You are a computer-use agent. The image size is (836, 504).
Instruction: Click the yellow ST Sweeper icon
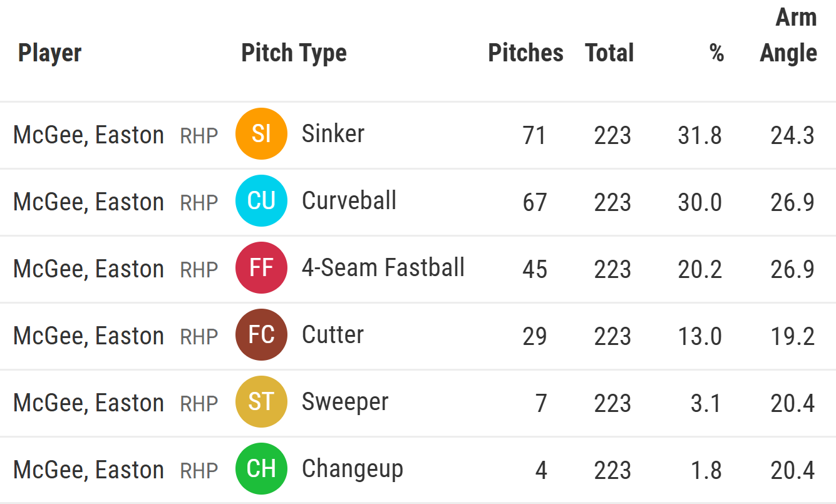(x=261, y=402)
